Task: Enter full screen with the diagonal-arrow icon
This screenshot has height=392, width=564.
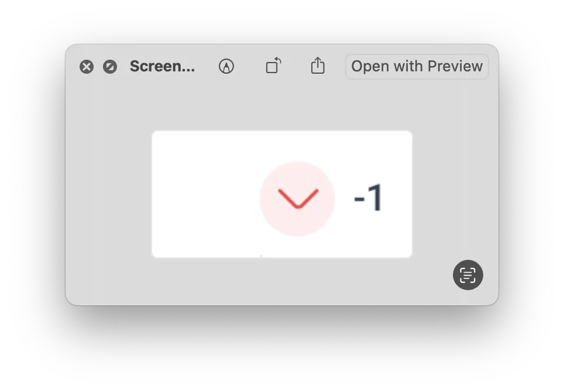Action: (110, 67)
